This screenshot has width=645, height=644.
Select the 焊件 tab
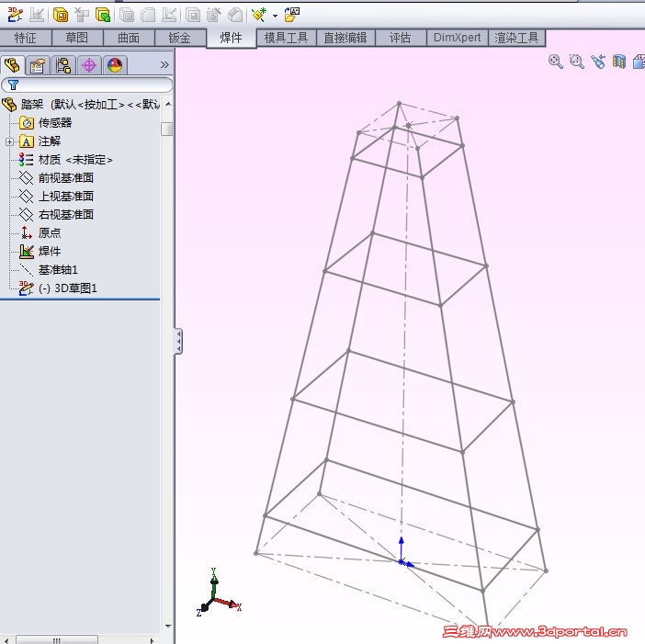pos(232,39)
